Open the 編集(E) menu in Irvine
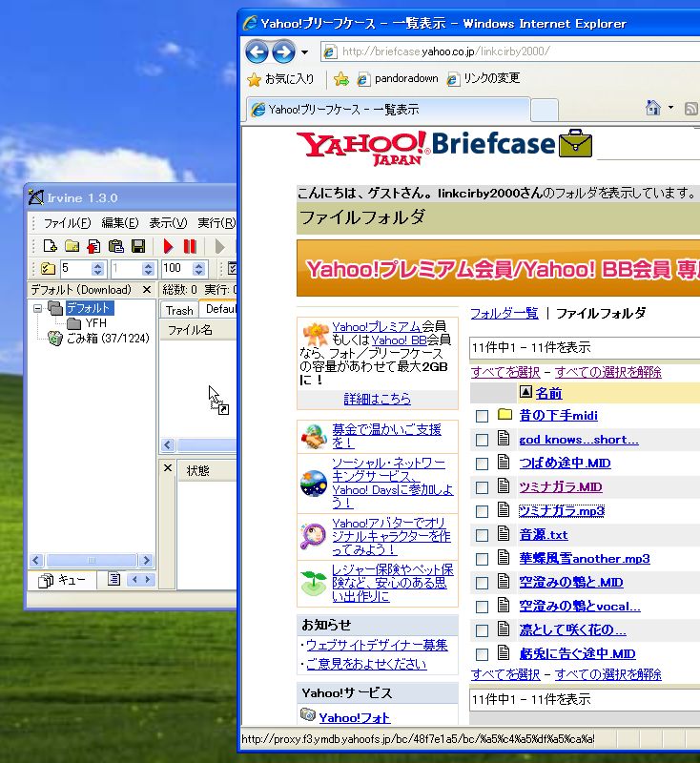This screenshot has width=700, height=763. [120, 223]
